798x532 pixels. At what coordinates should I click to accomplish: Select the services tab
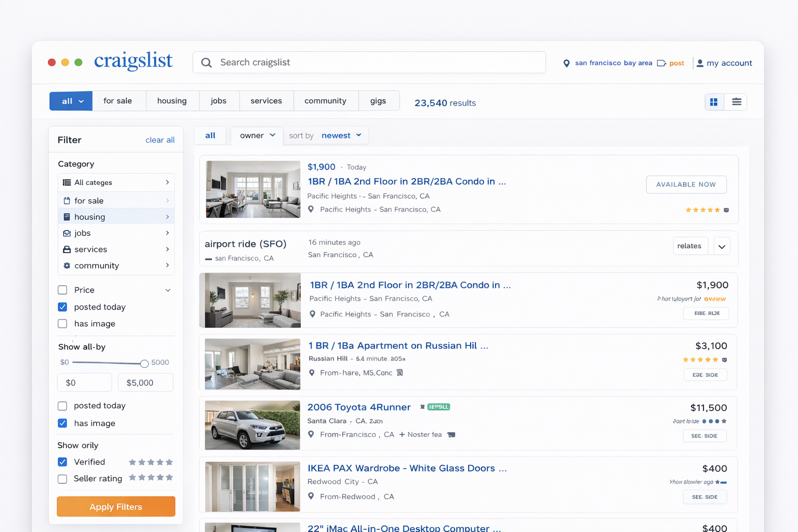(267, 101)
